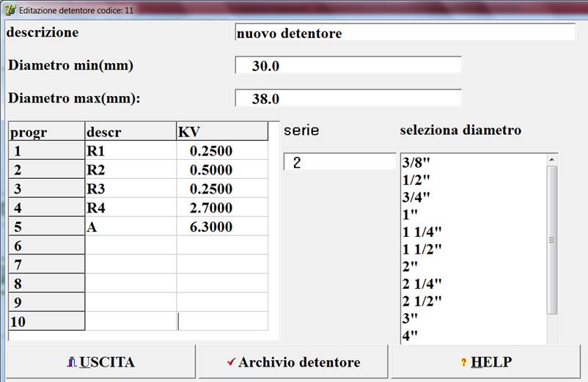Click the diameter list scrollbar thumb
Screen dimensions: 588x382
[551, 240]
